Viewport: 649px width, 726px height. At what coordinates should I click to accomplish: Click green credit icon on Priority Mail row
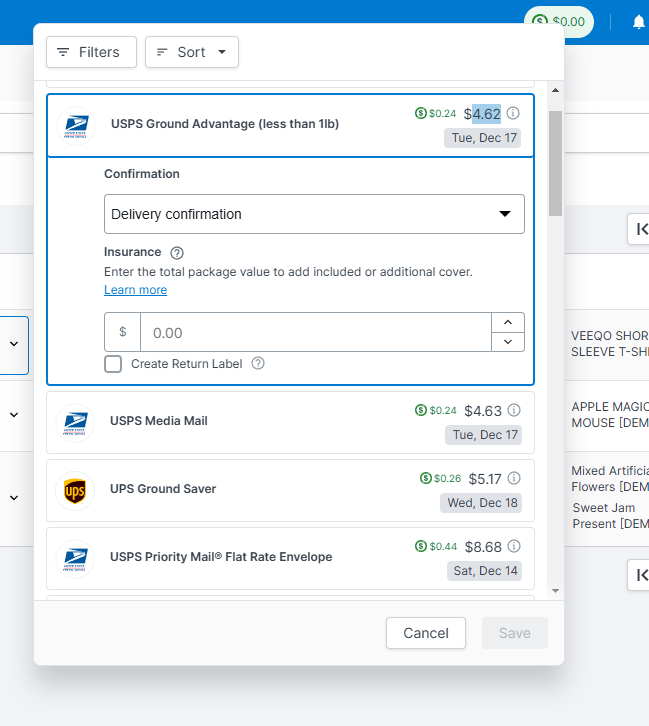coord(421,546)
